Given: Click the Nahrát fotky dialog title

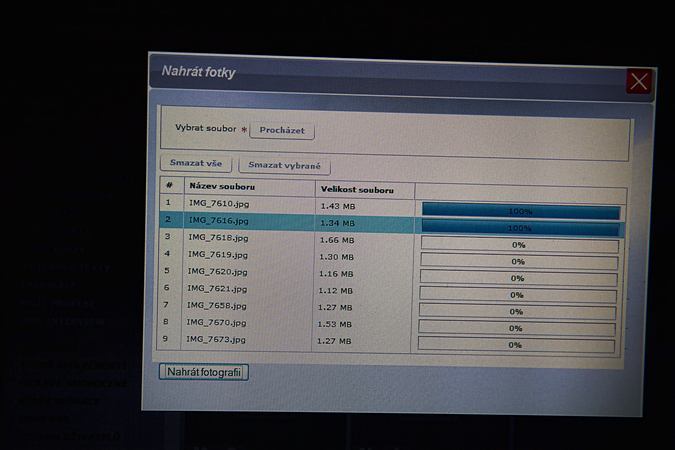Looking at the screenshot, I should pos(198,72).
